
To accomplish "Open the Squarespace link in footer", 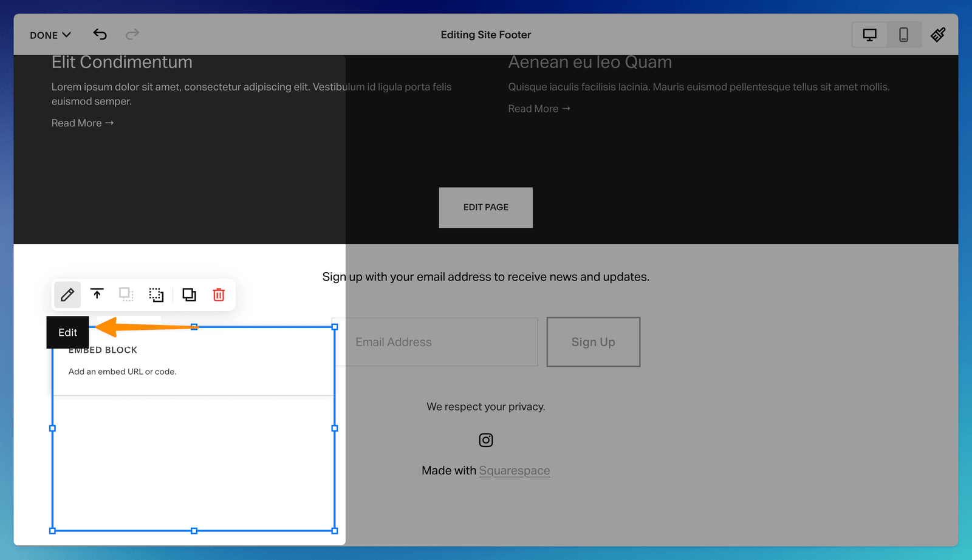I will pos(514,471).
